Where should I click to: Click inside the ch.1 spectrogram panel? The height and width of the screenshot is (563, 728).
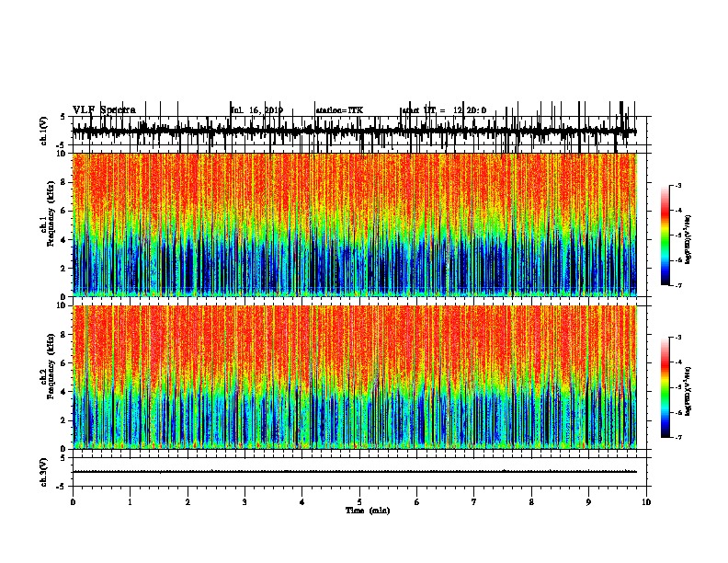[x=355, y=224]
